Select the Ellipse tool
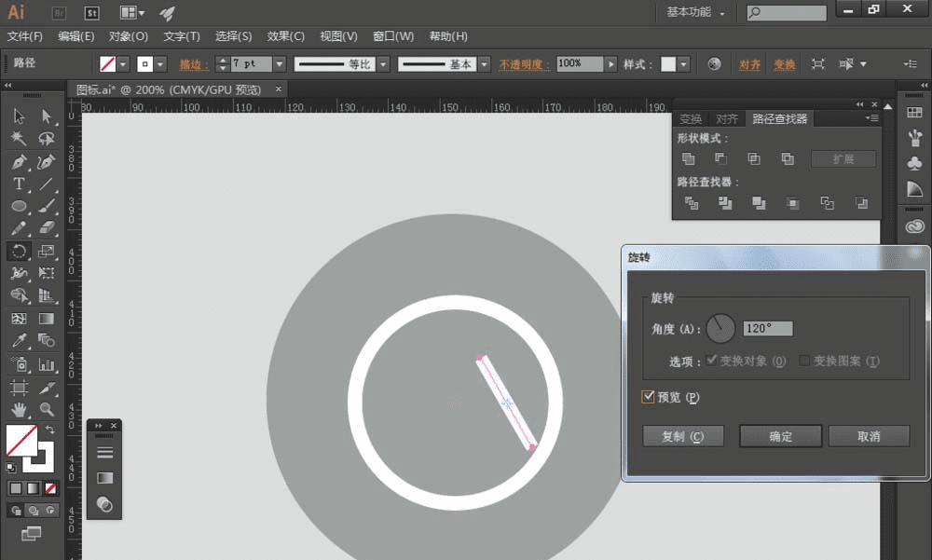Screen dimensions: 932x560 pyautogui.click(x=19, y=206)
